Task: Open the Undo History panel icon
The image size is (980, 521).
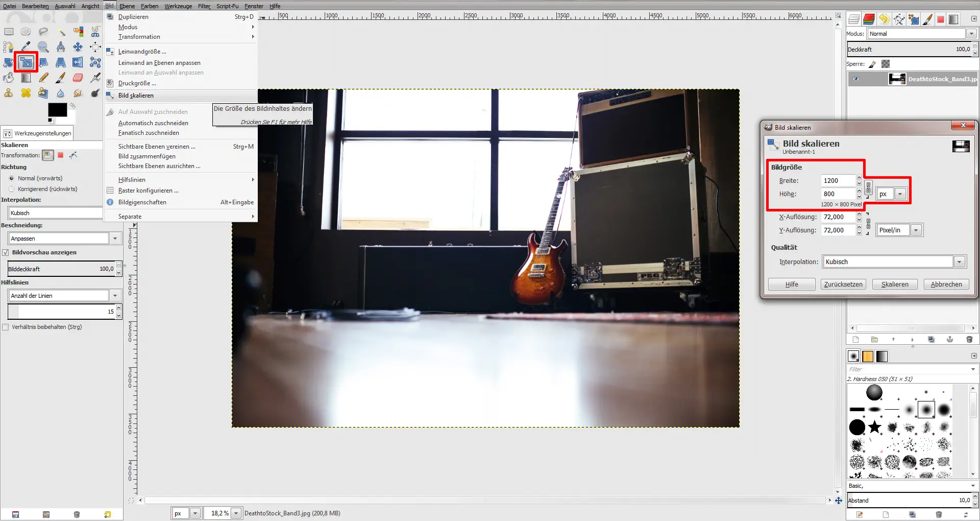Action: (884, 19)
